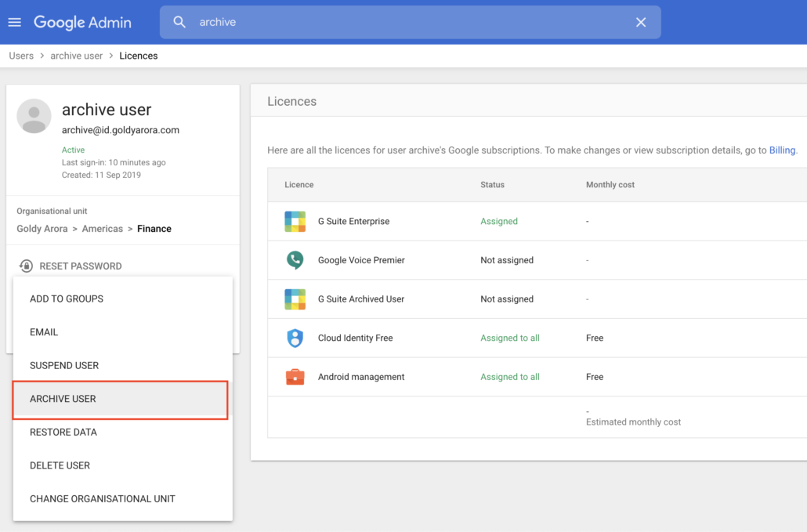Click the G Suite Enterprise icon
This screenshot has width=807, height=532.
295,221
